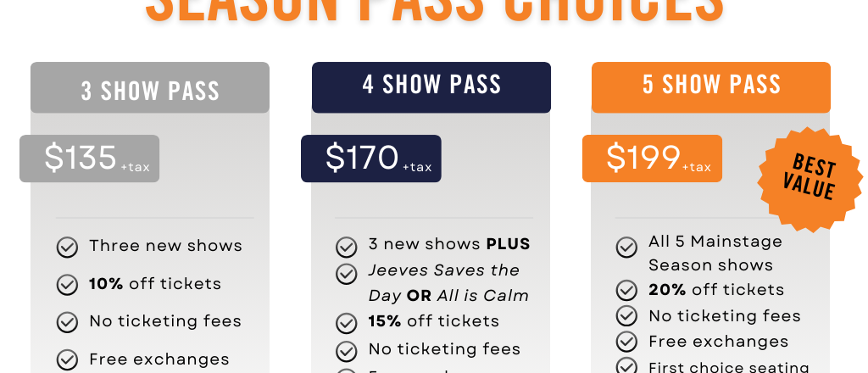Click the checkmark next to 10% off tickets
868x373 pixels.
point(67,285)
